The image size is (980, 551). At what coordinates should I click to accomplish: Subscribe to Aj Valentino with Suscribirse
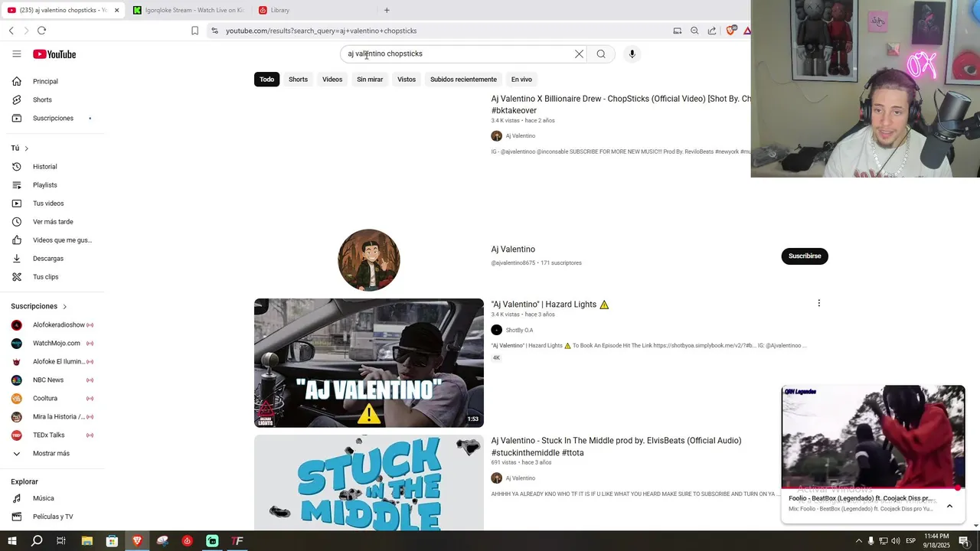tap(805, 256)
